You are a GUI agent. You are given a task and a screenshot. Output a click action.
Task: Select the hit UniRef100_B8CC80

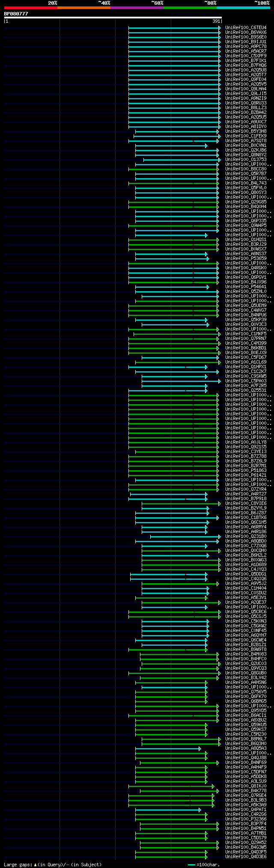pos(246,169)
